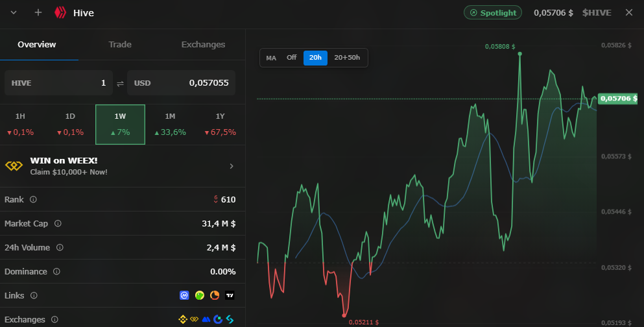This screenshot has width=644, height=327.
Task: Click the $HIVE ticker label
Action: (x=597, y=13)
